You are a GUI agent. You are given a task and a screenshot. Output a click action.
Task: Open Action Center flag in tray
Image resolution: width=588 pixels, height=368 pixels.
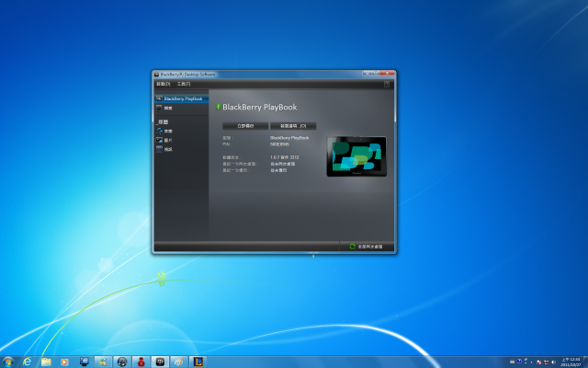click(x=539, y=362)
